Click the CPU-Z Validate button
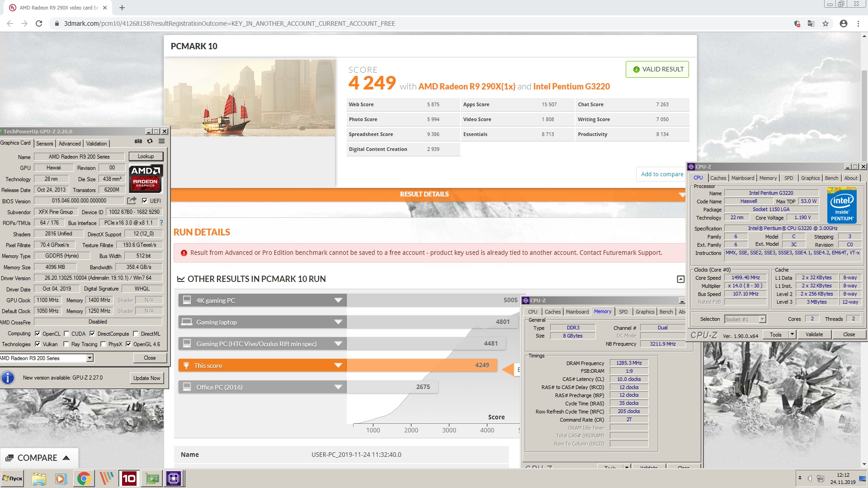The height and width of the screenshot is (488, 868). 814,334
